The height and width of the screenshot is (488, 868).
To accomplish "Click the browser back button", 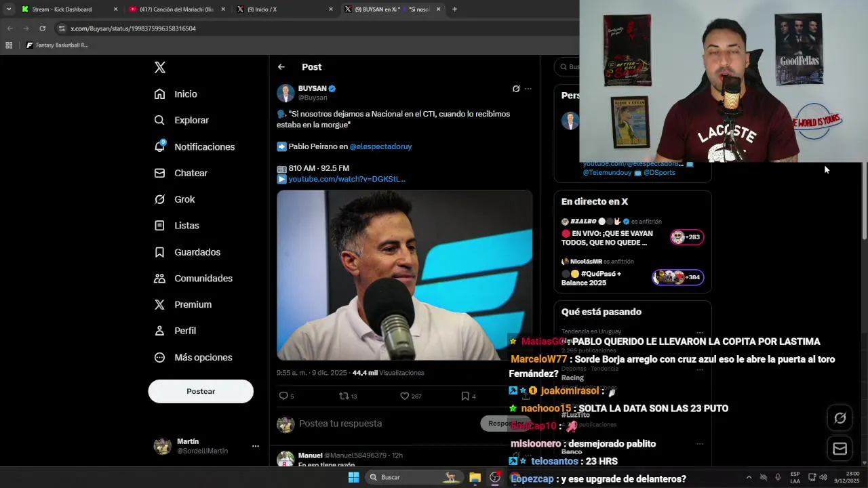I will click(x=9, y=28).
